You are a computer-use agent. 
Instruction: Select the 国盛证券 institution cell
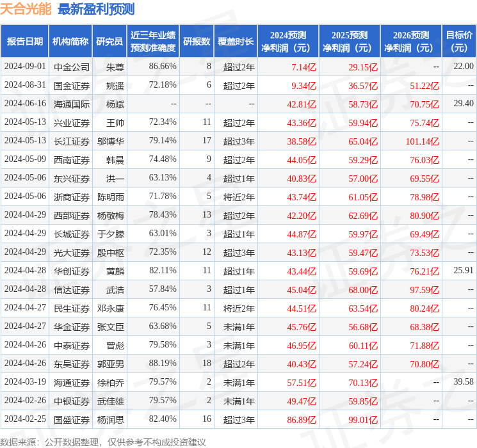point(72,419)
